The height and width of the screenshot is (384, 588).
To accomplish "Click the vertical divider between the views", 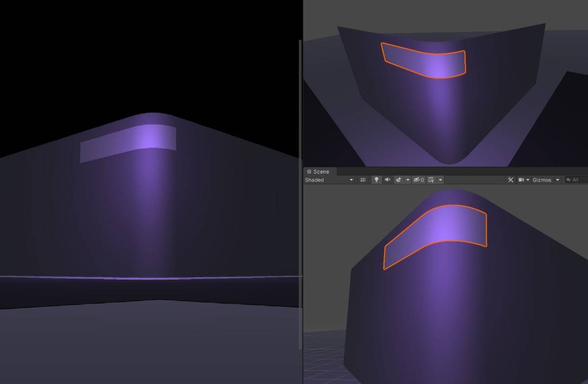I will click(300, 196).
